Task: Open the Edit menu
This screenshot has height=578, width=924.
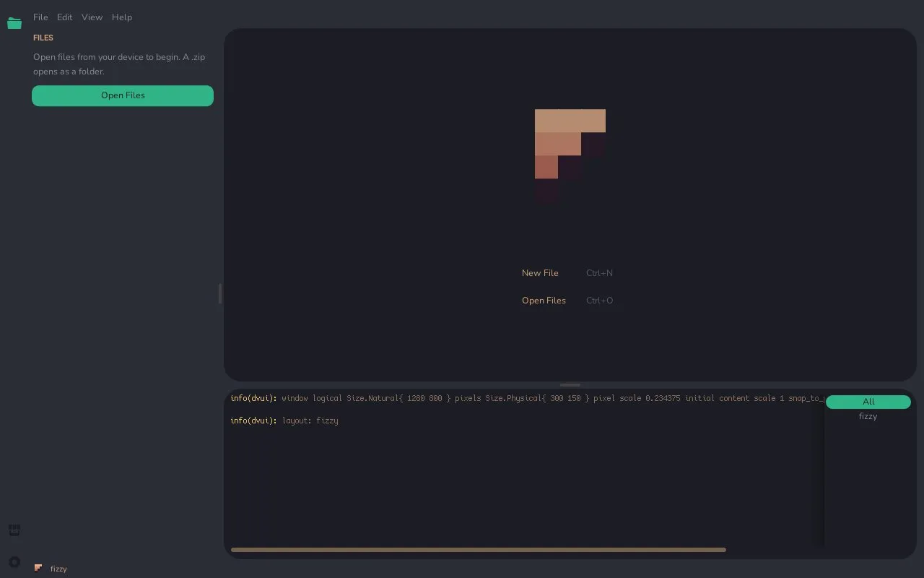Action: coord(65,17)
